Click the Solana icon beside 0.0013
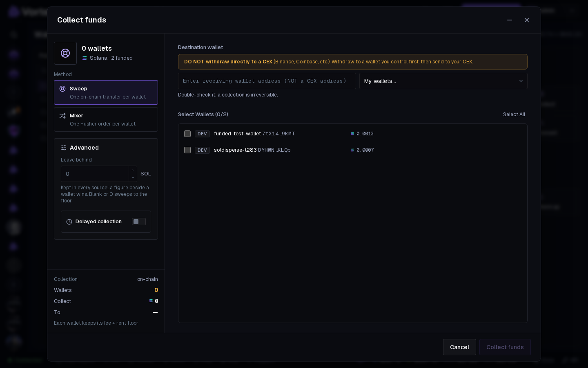The width and height of the screenshot is (588, 368). (x=352, y=134)
